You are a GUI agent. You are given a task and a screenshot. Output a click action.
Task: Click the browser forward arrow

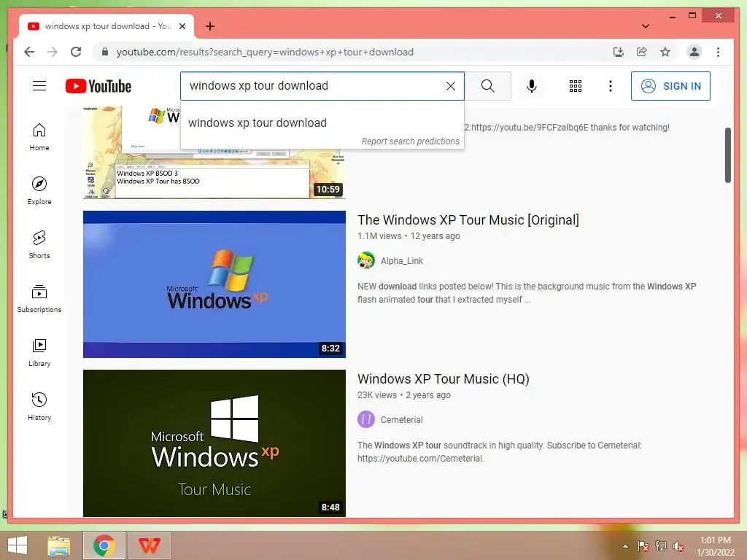[53, 52]
